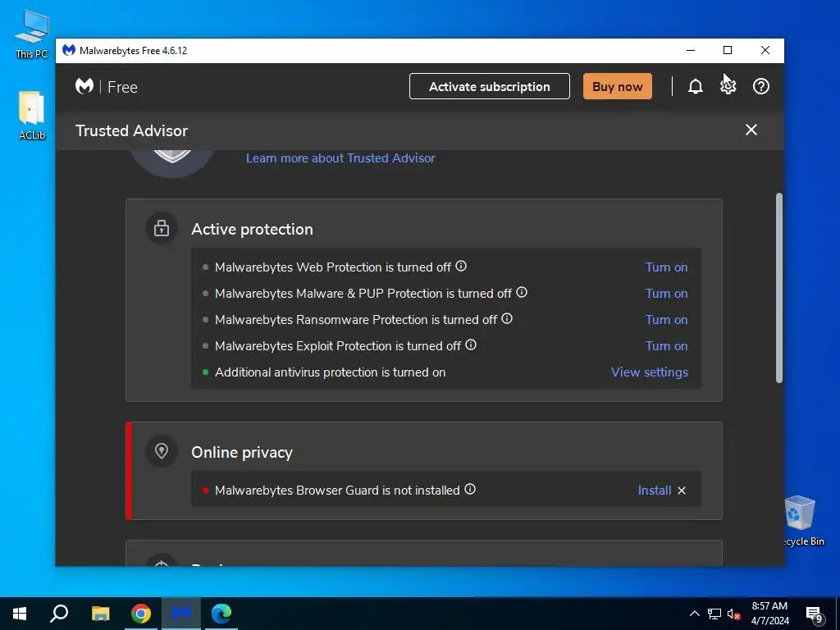
Task: Click the Buy now button
Action: point(617,86)
